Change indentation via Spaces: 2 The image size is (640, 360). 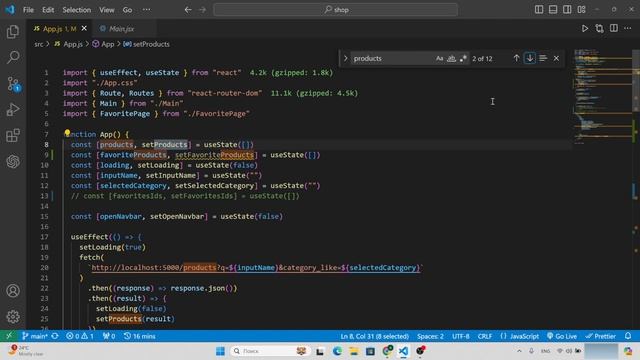coord(430,336)
